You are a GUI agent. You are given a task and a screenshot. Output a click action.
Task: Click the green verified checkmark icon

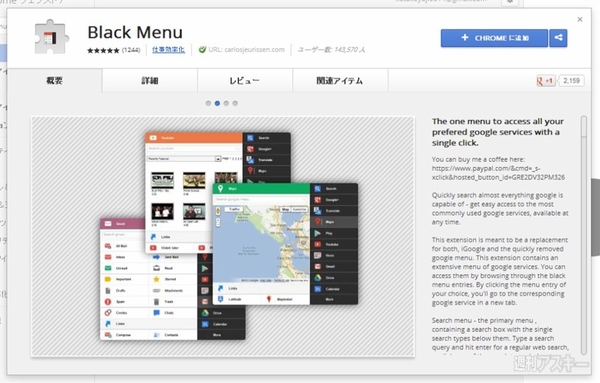[202, 50]
